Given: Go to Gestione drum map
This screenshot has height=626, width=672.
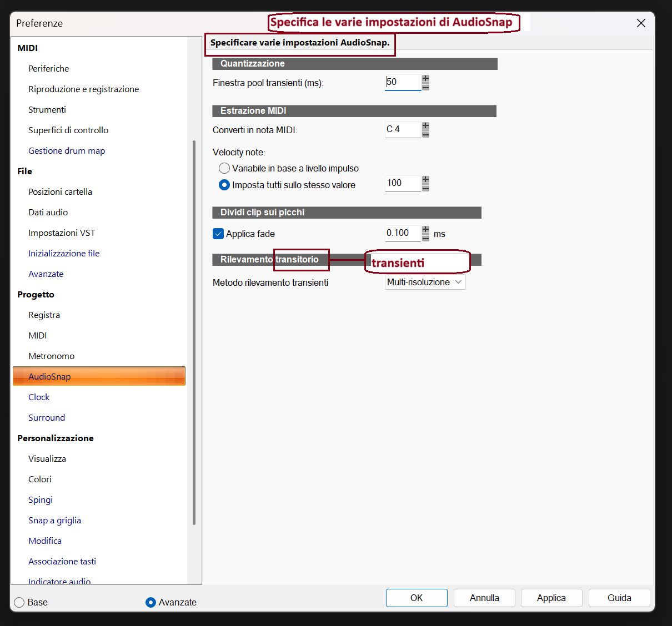Looking at the screenshot, I should 67,150.
